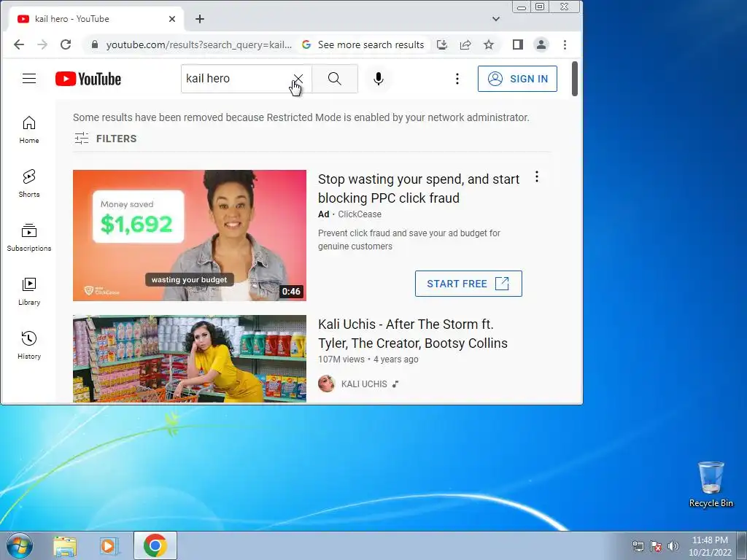Open History in the sidebar

point(29,345)
